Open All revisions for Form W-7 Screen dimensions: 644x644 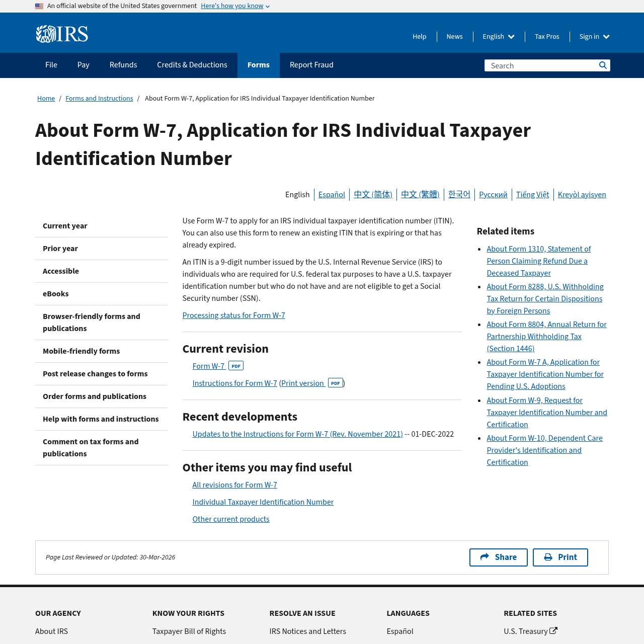click(x=234, y=485)
